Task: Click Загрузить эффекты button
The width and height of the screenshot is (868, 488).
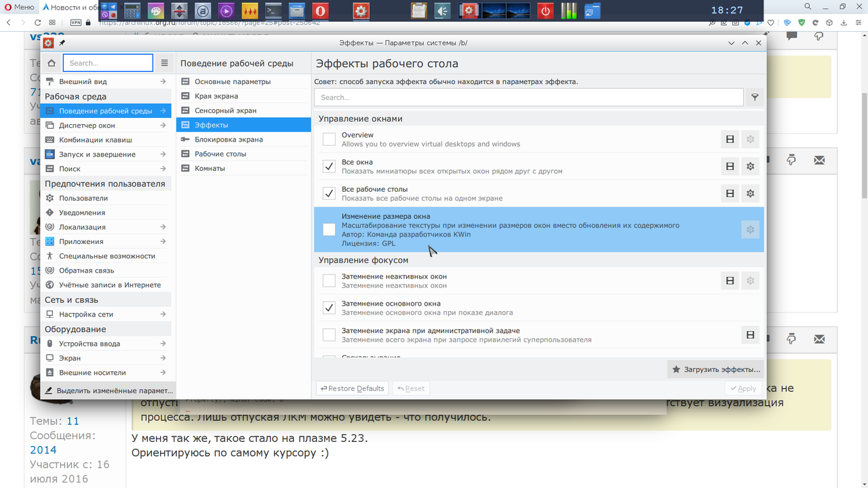Action: click(x=715, y=369)
